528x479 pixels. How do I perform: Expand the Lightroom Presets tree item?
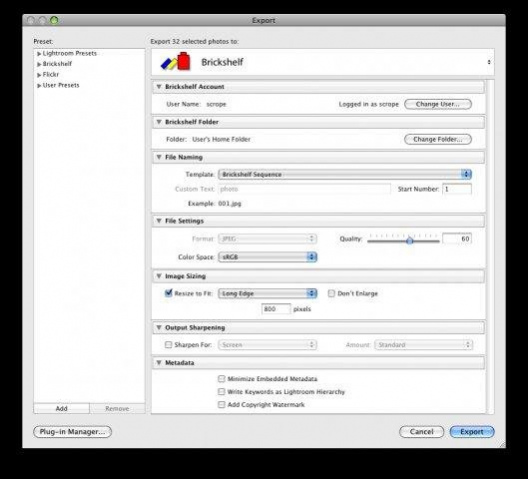coord(39,54)
